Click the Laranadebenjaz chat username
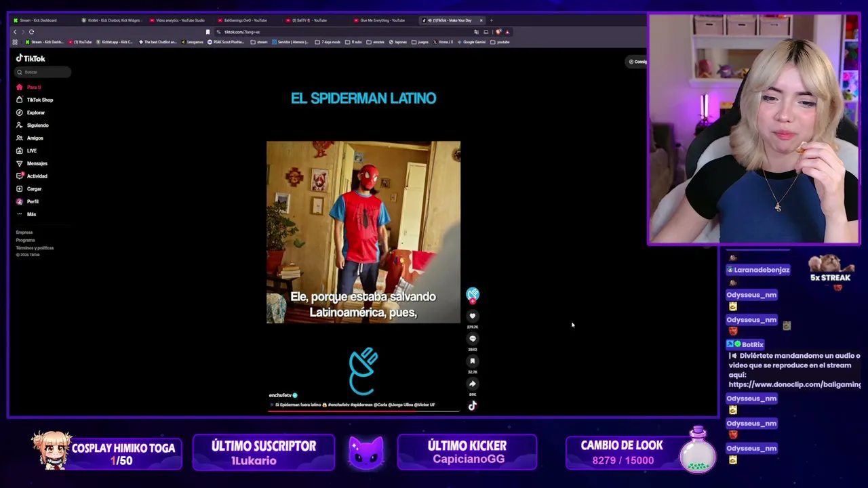Viewport: 868px width, 488px height. (762, 270)
